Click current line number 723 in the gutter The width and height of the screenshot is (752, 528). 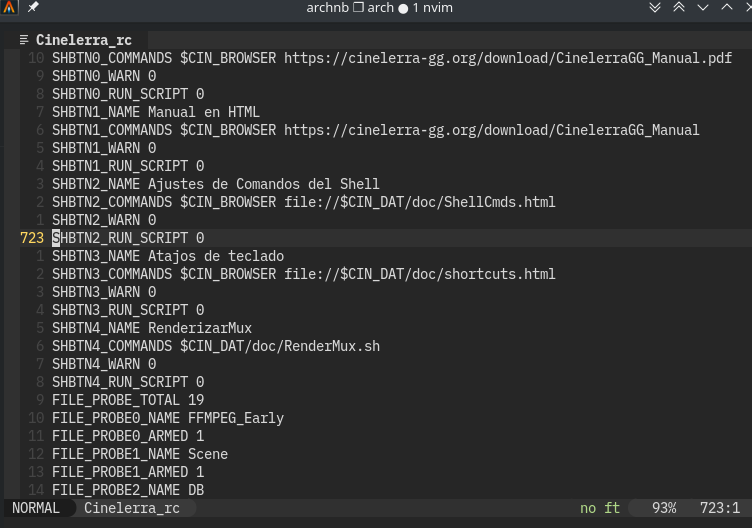pyautogui.click(x=32, y=238)
